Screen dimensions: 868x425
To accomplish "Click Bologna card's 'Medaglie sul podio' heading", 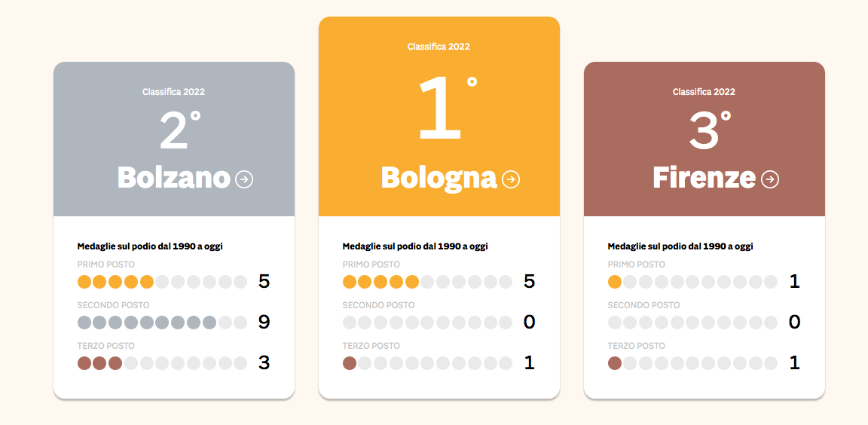I will point(415,246).
